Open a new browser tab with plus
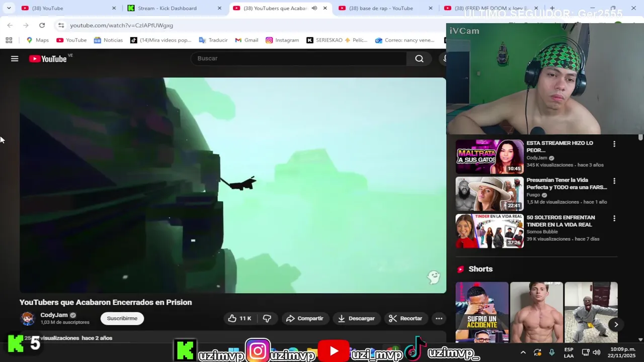 (552, 8)
